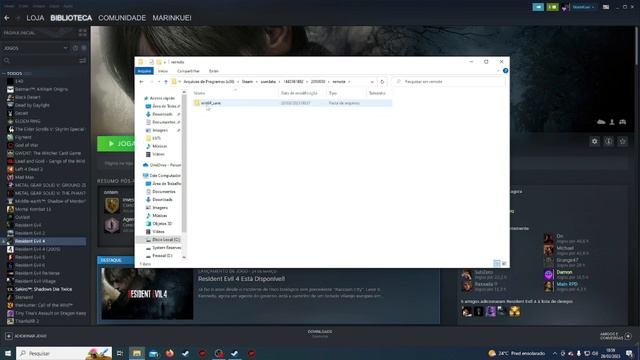Open the Arquivo tab in Explorer
The height and width of the screenshot is (360, 640).
[144, 71]
